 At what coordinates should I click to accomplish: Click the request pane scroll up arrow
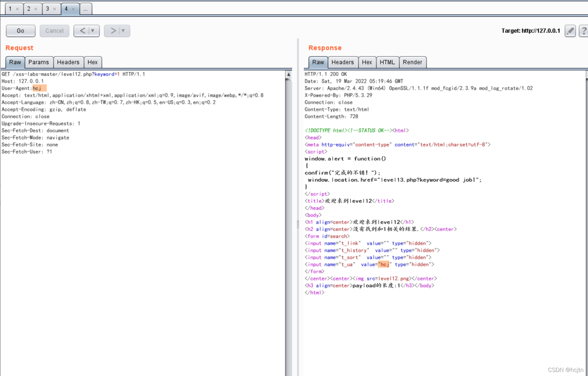click(x=289, y=75)
